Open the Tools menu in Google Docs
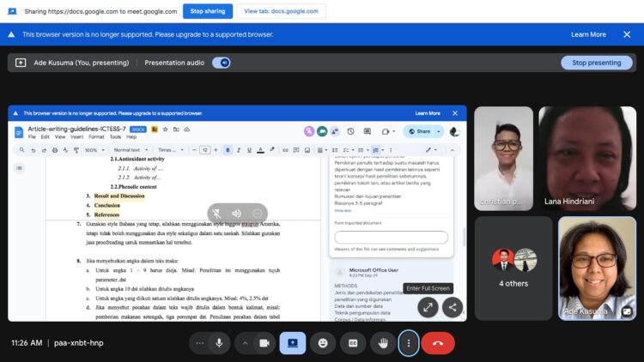 point(115,137)
